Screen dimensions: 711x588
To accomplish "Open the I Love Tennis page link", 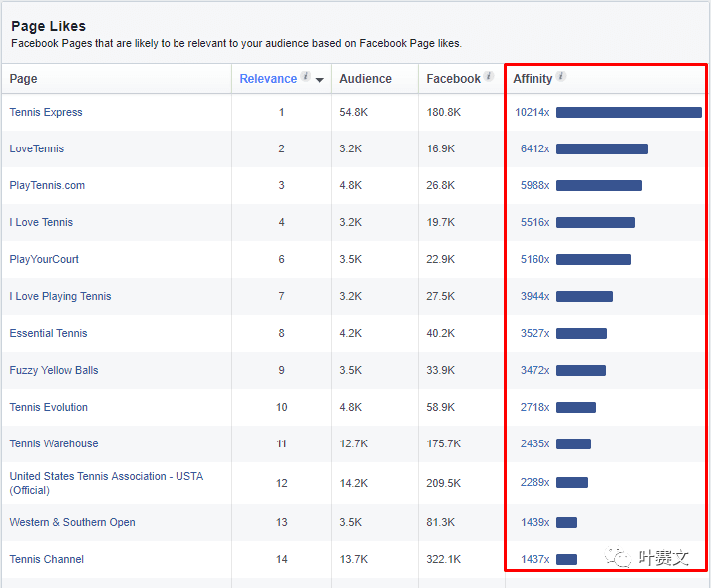I will coord(41,223).
